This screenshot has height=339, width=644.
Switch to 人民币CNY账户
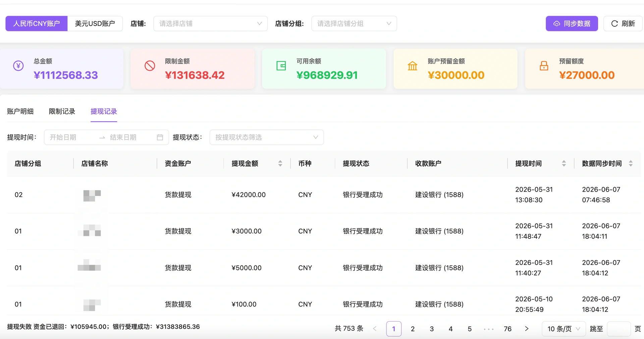pos(37,23)
